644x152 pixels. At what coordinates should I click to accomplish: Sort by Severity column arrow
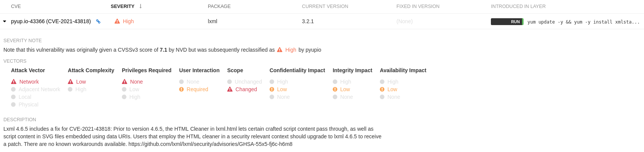pyautogui.click(x=141, y=6)
